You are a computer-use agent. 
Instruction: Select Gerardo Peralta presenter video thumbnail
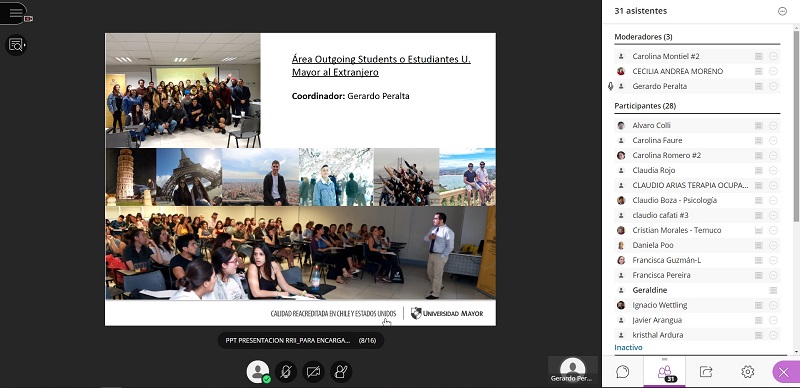click(572, 370)
